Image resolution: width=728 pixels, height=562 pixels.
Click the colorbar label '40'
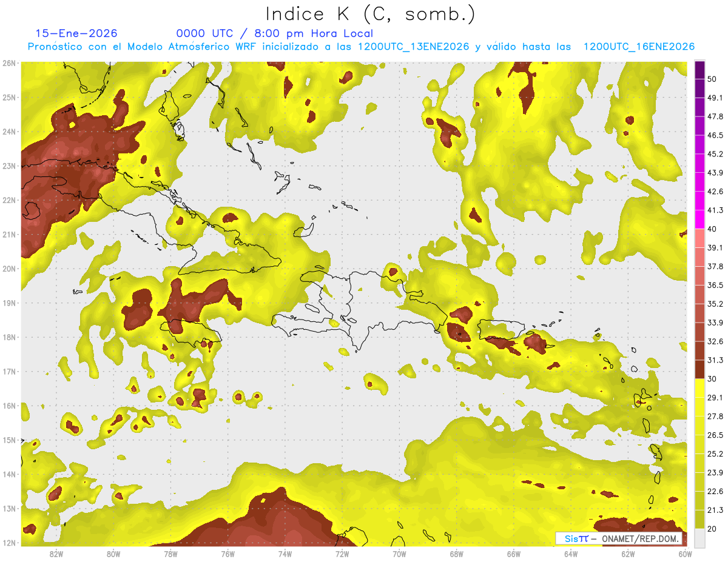tap(712, 229)
